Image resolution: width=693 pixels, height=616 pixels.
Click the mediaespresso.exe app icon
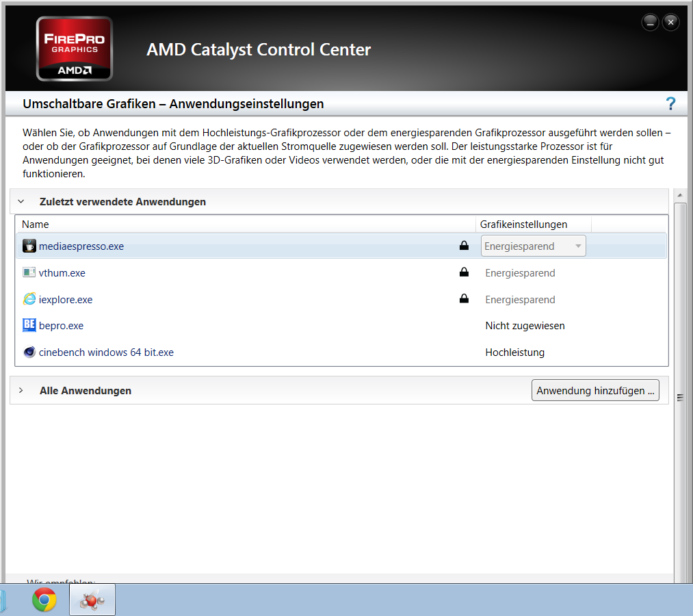click(29, 246)
